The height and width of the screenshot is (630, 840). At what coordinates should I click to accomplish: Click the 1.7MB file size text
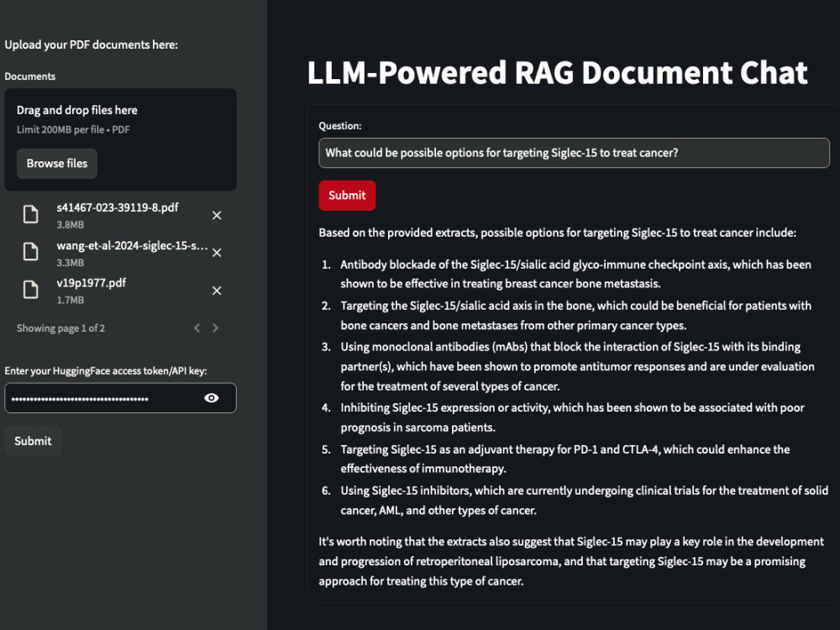pyautogui.click(x=71, y=301)
